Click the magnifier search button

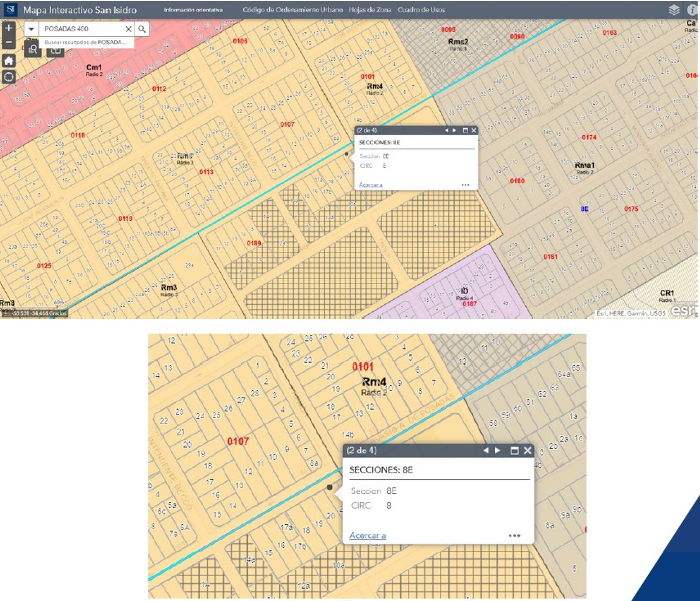(x=142, y=29)
